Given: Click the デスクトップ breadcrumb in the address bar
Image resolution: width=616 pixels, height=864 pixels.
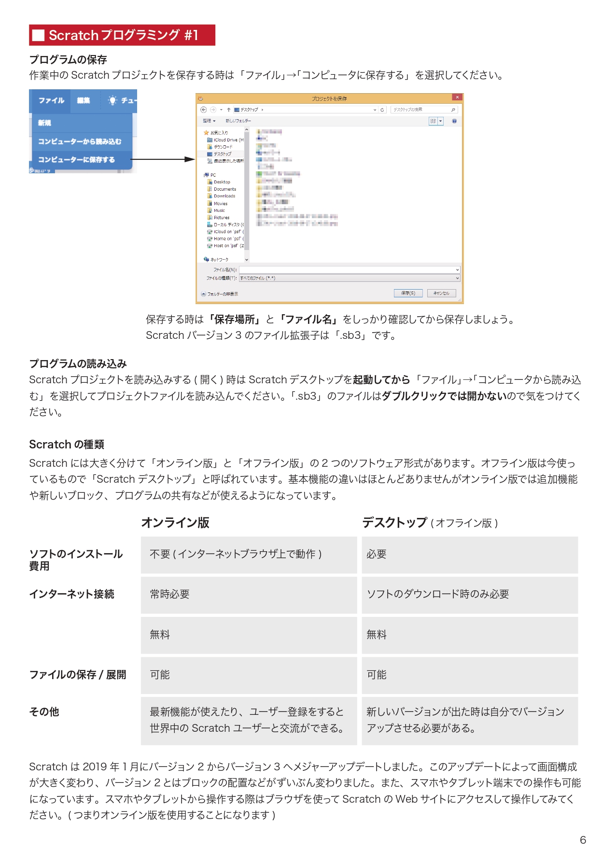Looking at the screenshot, I should tap(249, 110).
